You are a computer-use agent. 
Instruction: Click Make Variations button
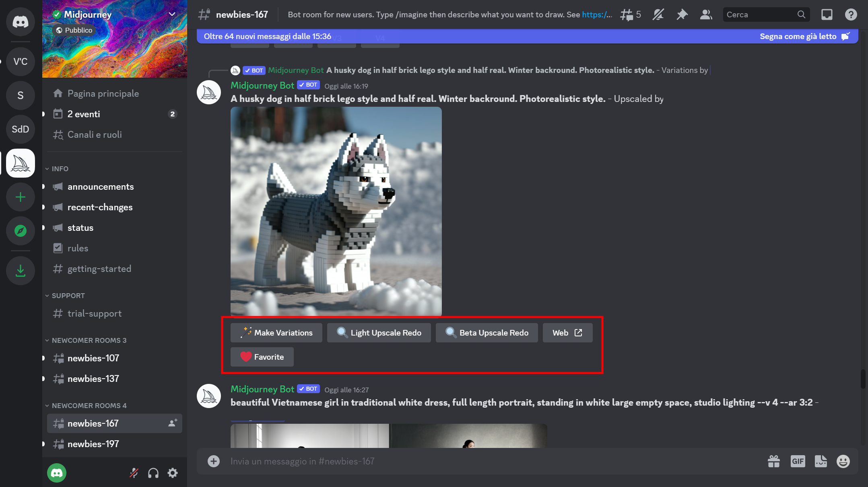(x=276, y=333)
